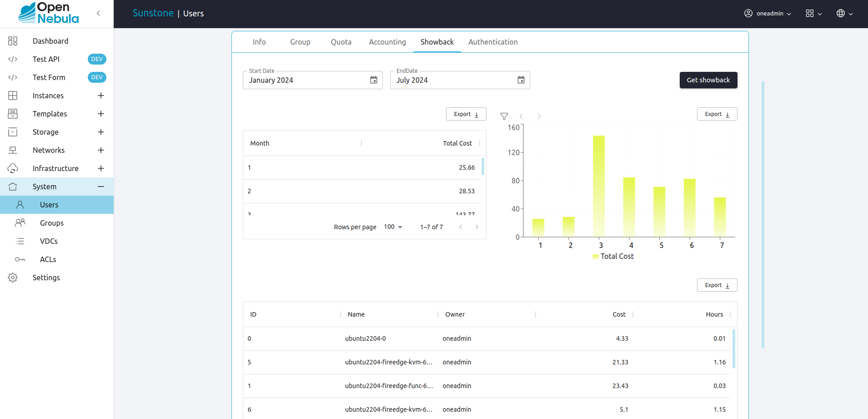Select the Showback tab
The height and width of the screenshot is (419, 868).
(x=437, y=42)
